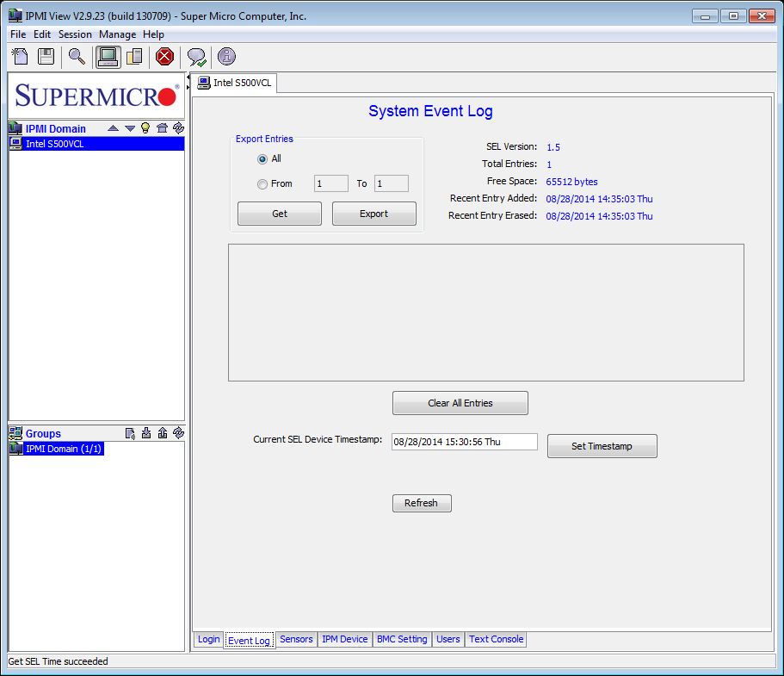Open the purple info circle icon

[x=226, y=57]
